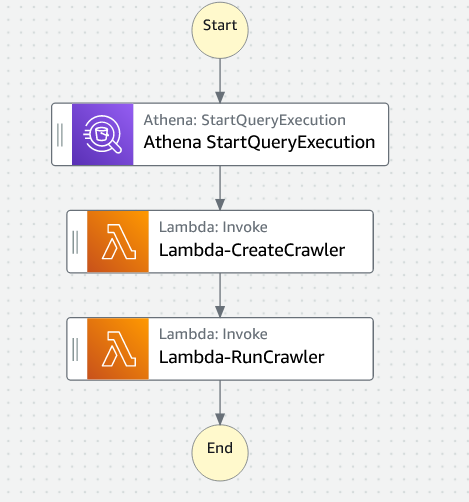Select the Athena StartQueryExecution state name
This screenshot has height=502, width=469.
tap(259, 142)
